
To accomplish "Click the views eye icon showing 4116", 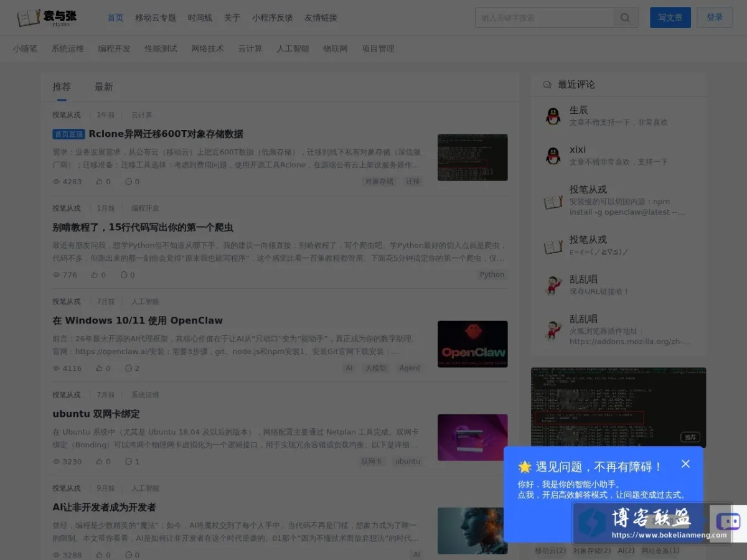I will 56,368.
